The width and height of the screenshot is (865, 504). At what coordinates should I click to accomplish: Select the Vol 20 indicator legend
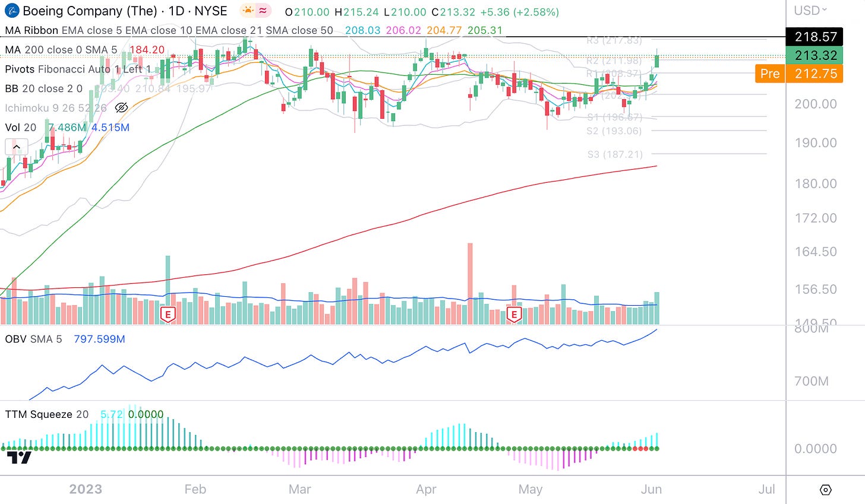[x=21, y=127]
